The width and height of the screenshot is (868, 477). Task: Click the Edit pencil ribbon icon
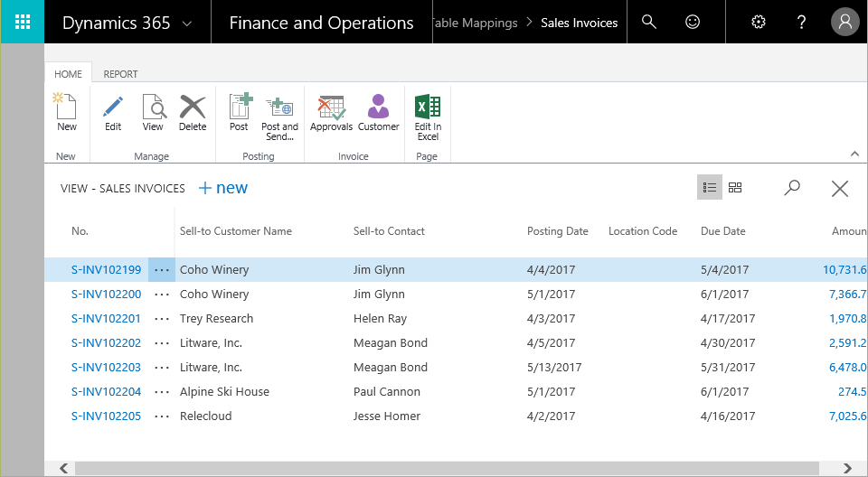click(x=113, y=112)
